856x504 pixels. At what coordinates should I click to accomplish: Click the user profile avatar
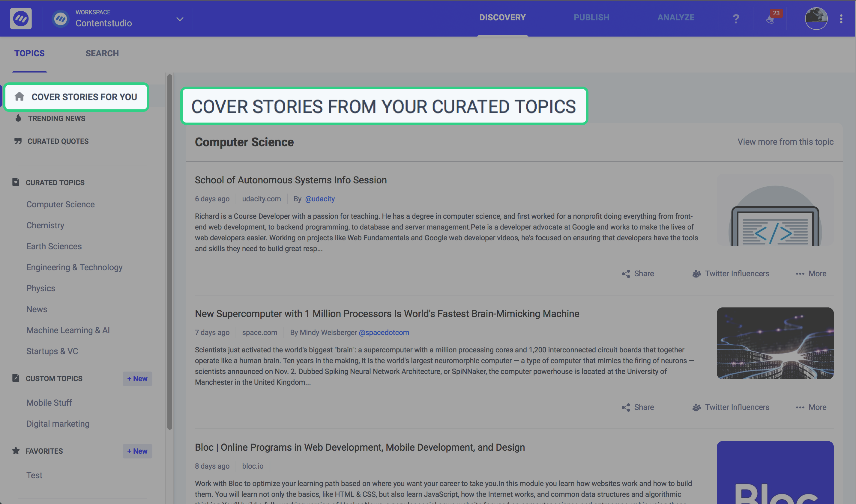pyautogui.click(x=816, y=18)
